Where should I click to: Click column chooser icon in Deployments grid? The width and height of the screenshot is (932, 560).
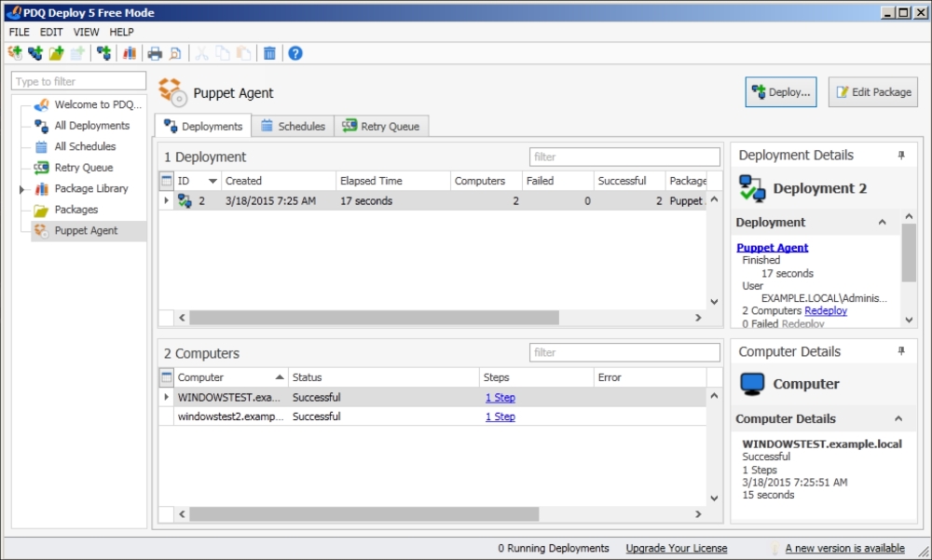(167, 181)
